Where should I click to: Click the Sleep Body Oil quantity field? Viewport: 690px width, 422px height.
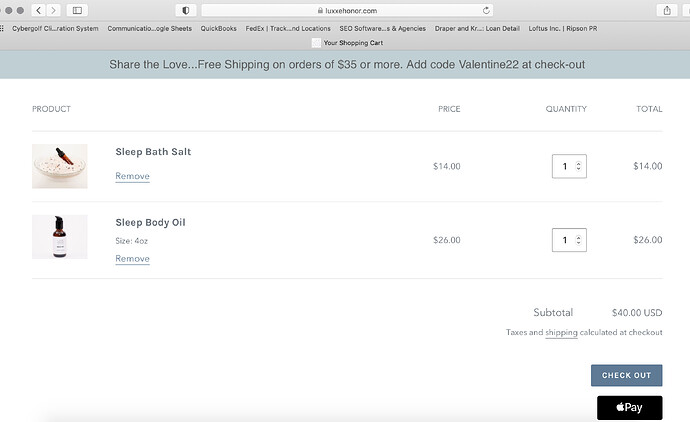tap(569, 240)
